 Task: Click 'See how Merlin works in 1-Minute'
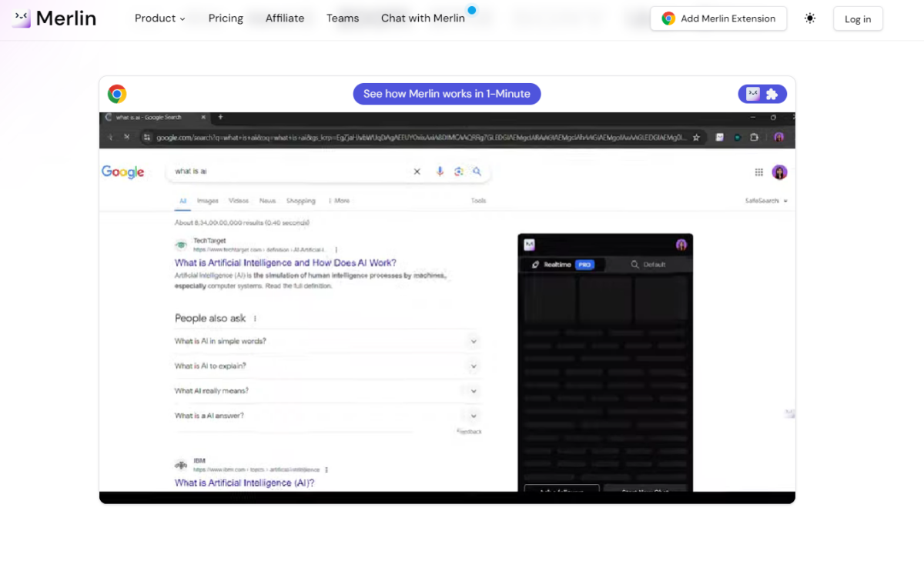[447, 94]
